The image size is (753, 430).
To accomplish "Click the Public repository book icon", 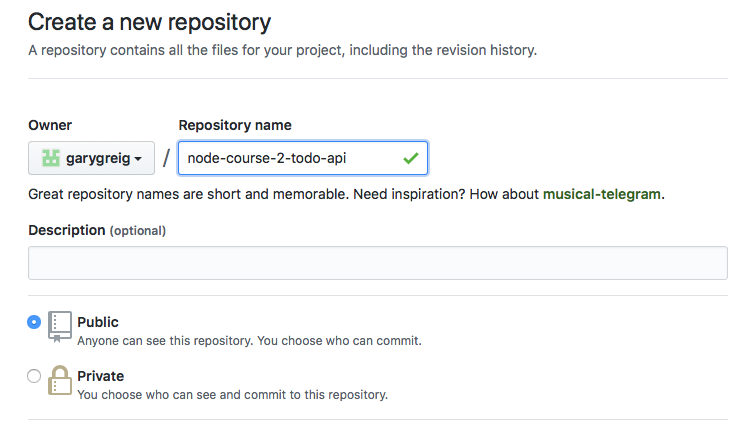I will pos(60,328).
